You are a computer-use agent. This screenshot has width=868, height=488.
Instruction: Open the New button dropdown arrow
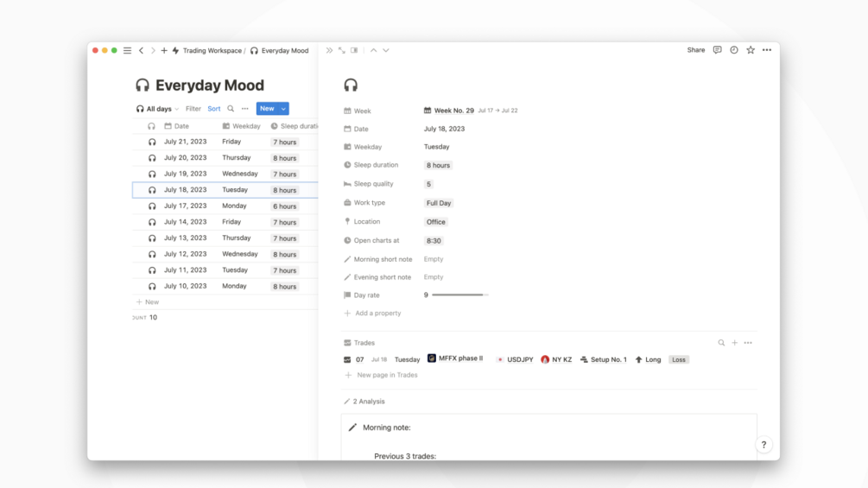pyautogui.click(x=283, y=109)
